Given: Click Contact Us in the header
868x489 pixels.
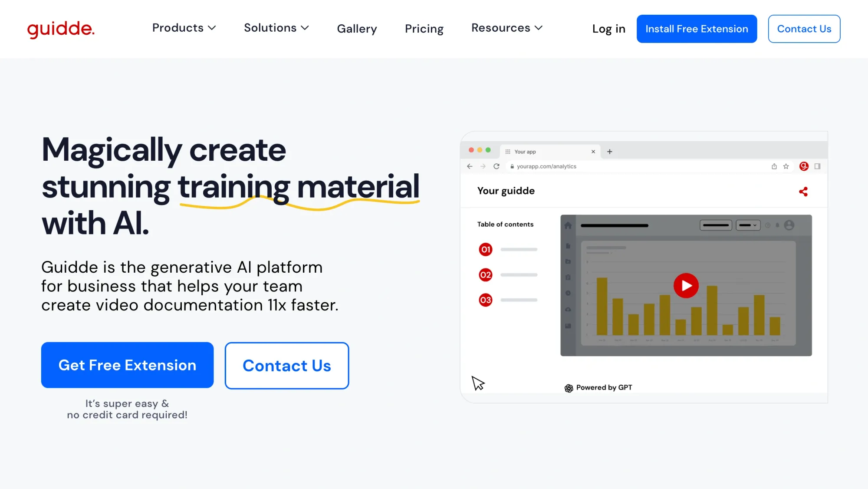Looking at the screenshot, I should [x=804, y=29].
